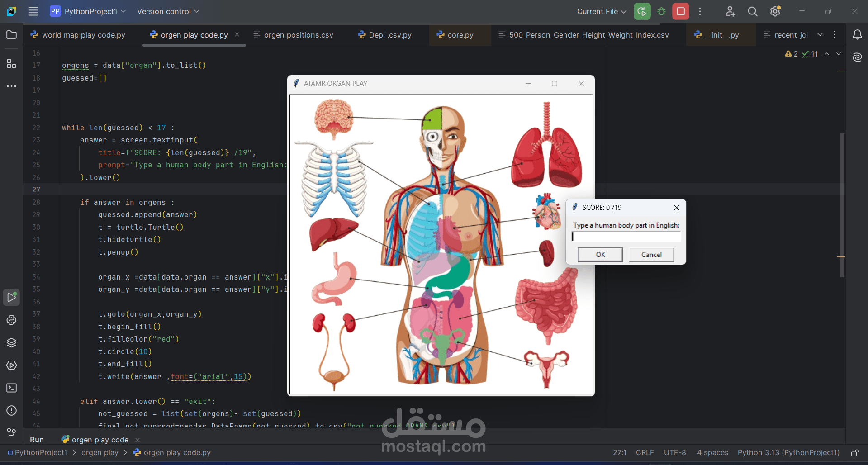Open the hidden tabs chevron next to recent_joi
868x465 pixels.
click(x=820, y=34)
